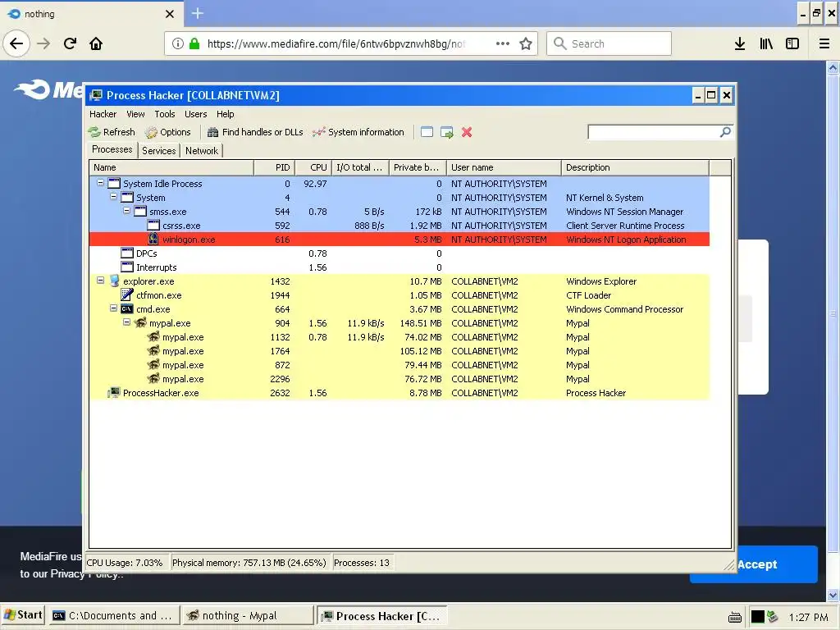The height and width of the screenshot is (630, 840).
Task: Open the browser Library icon
Action: [766, 44]
